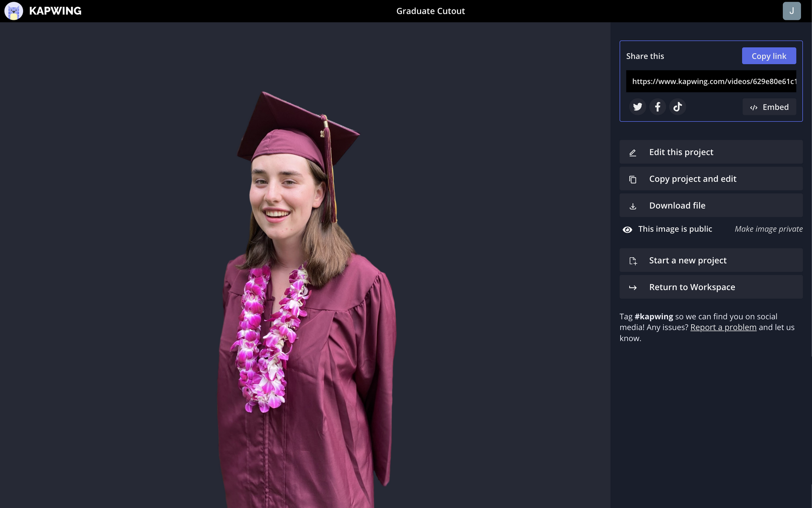812x508 pixels.
Task: Click the new file icon beside Start a new project
Action: tap(633, 261)
